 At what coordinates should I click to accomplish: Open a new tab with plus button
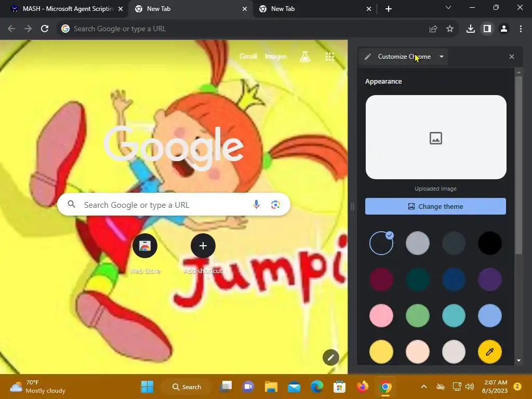click(389, 9)
